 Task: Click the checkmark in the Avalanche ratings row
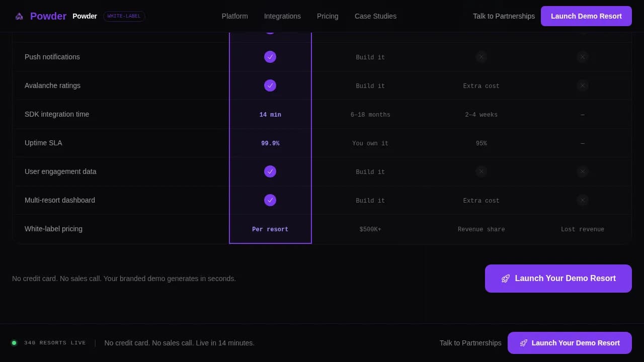[270, 85]
